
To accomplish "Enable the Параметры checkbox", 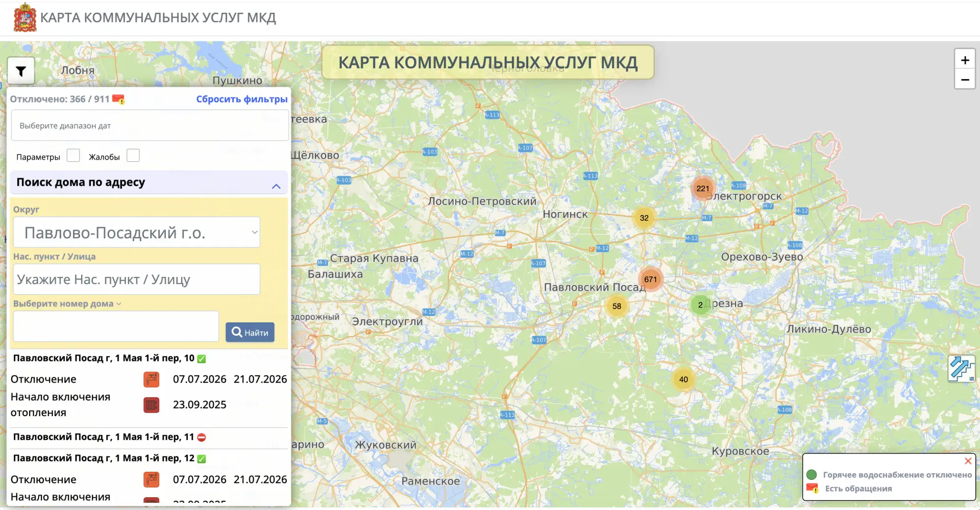I will pyautogui.click(x=73, y=156).
